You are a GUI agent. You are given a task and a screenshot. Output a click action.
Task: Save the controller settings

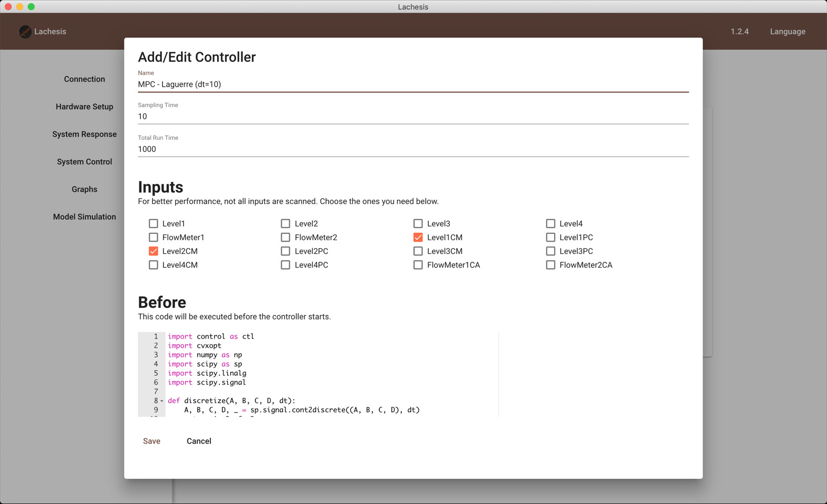click(151, 441)
